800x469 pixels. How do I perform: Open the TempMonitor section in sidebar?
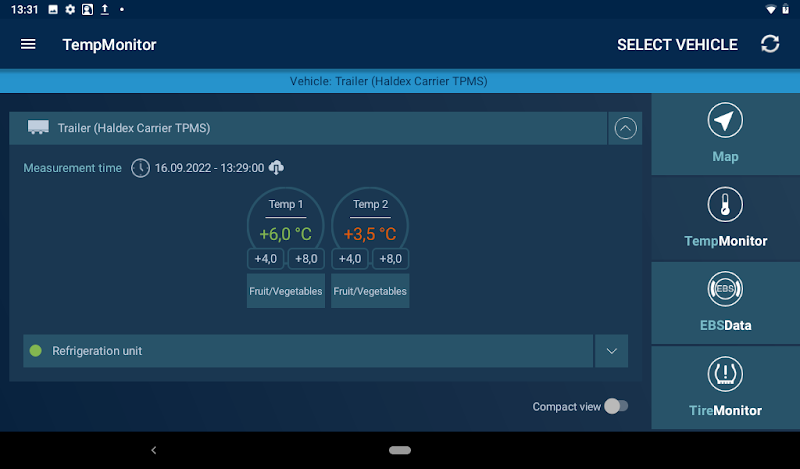click(725, 218)
